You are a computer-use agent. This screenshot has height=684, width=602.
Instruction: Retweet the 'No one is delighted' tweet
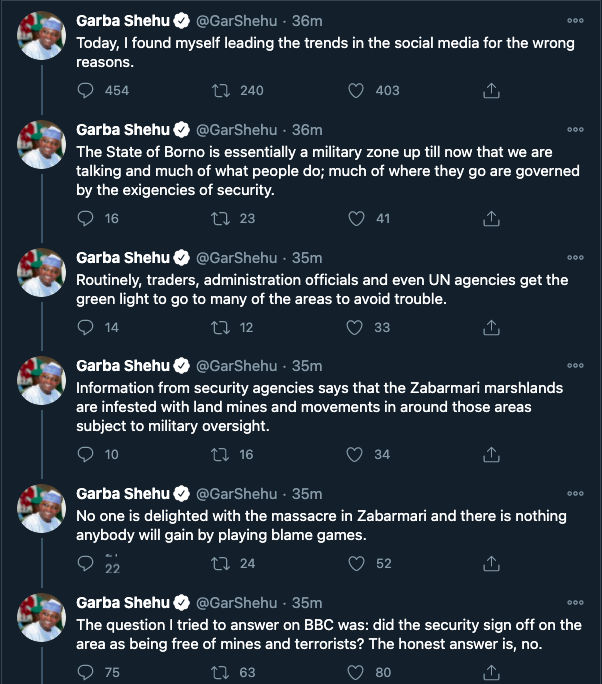[221, 563]
